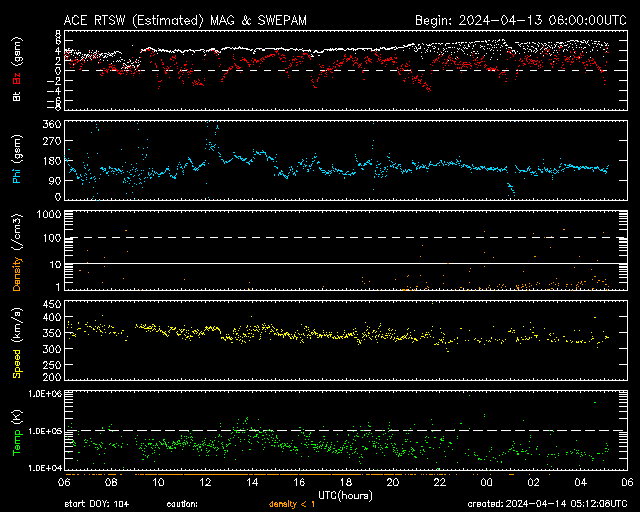Click the orange 'density < 1' caution legend
The height and width of the screenshot is (512, 640).
(294, 503)
